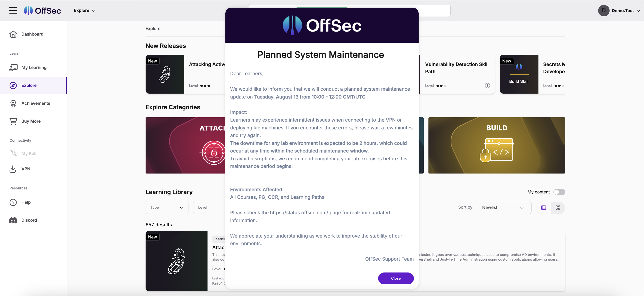
Task: Close the Planned System Maintenance dialog
Action: (396, 278)
